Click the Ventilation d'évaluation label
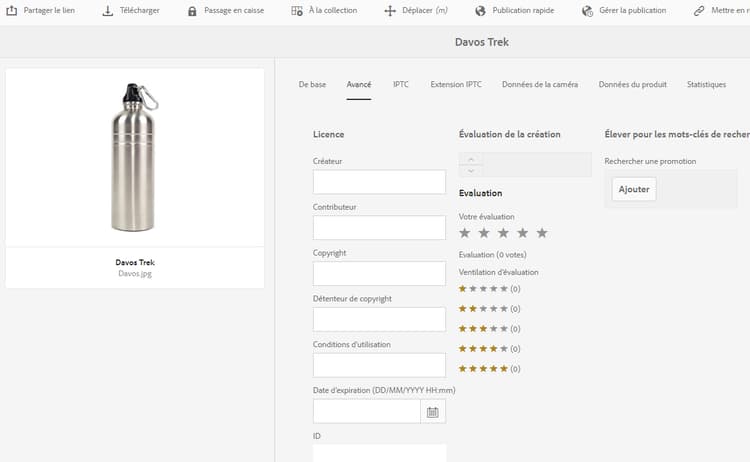 [x=498, y=272]
